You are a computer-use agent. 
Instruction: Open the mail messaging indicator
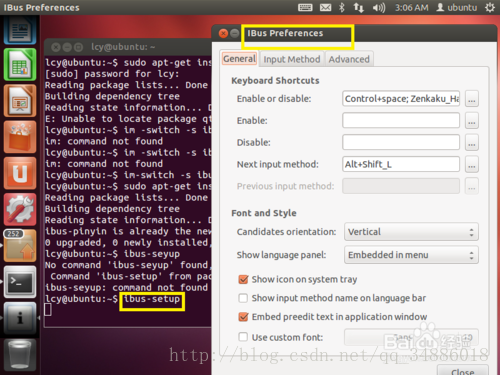[326, 7]
